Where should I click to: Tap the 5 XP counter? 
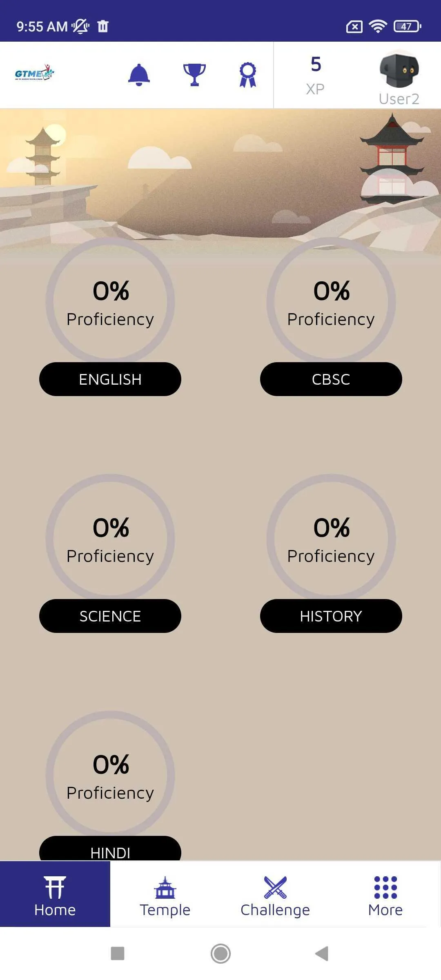click(316, 75)
